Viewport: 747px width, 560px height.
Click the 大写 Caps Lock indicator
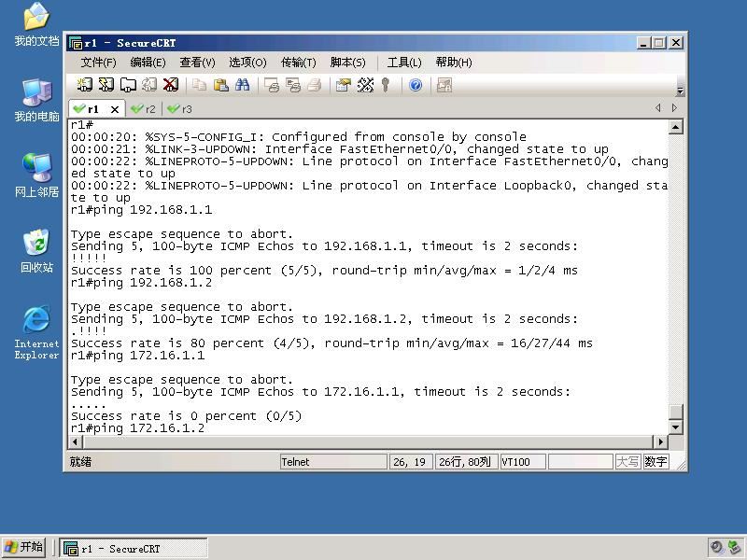click(627, 461)
